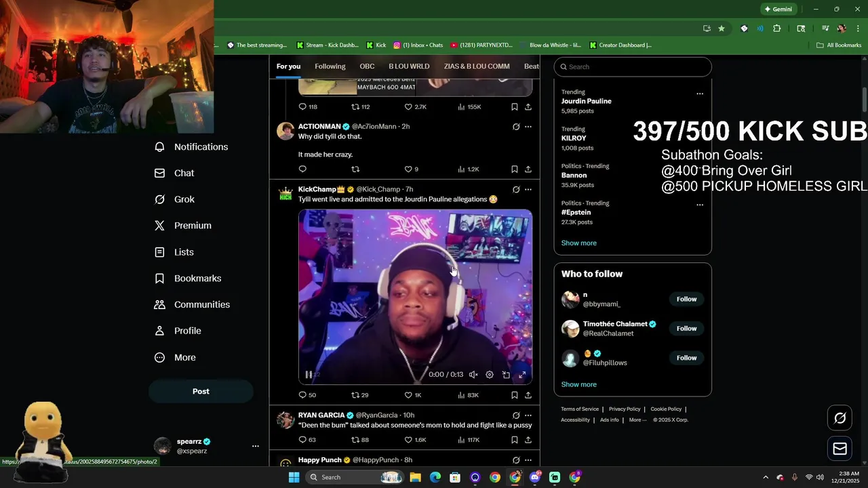The image size is (868, 488).
Task: Open Windows Start menu
Action: tap(294, 477)
